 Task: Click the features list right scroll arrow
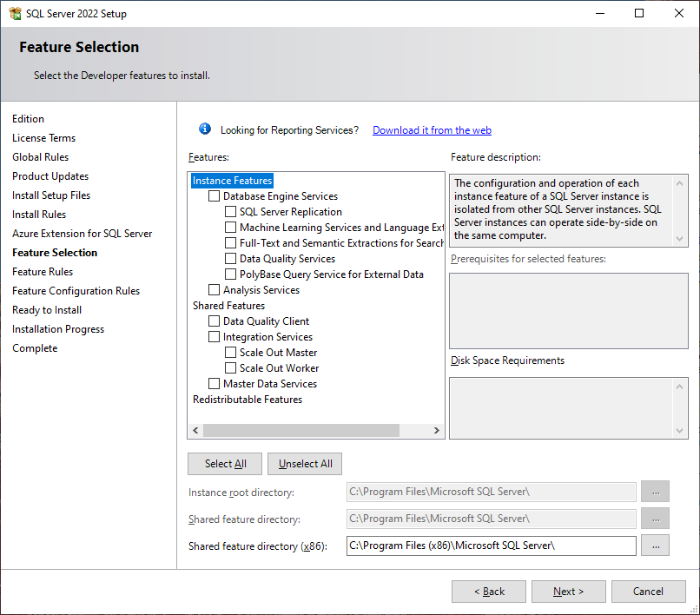pyautogui.click(x=437, y=431)
